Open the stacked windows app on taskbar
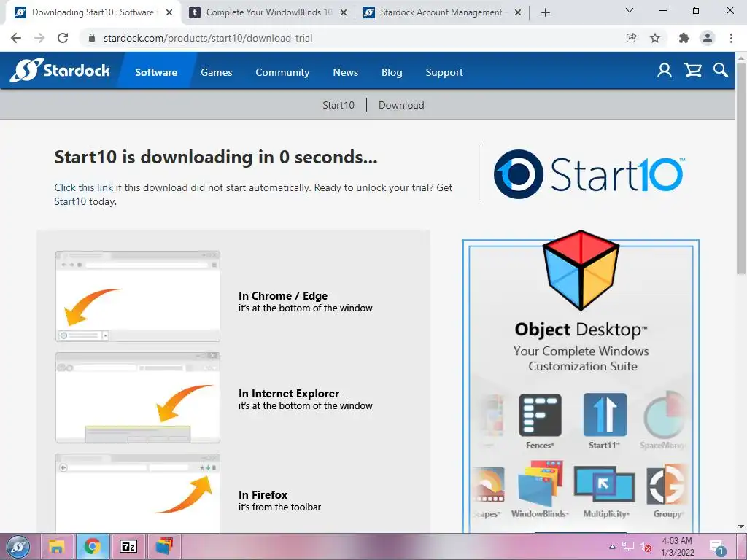 tap(164, 547)
